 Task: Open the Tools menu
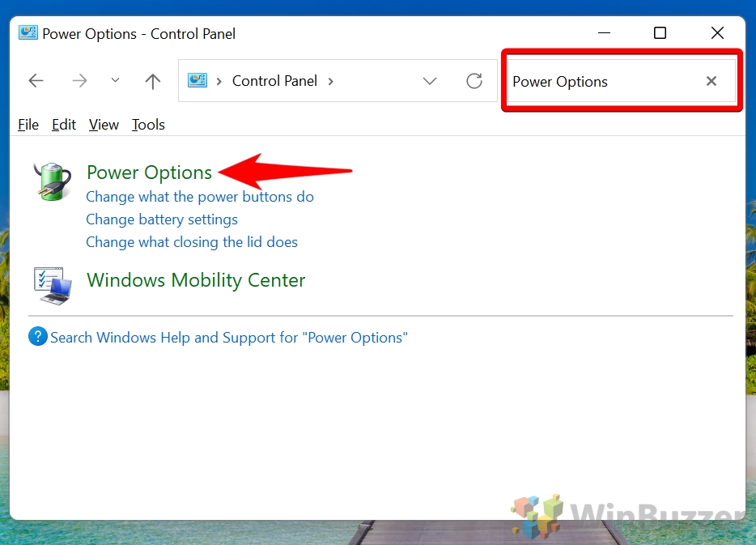coord(148,125)
